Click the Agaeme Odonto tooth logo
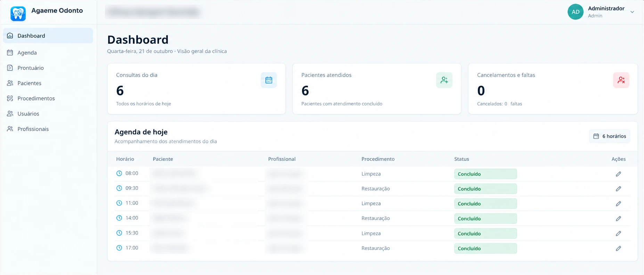 point(18,14)
